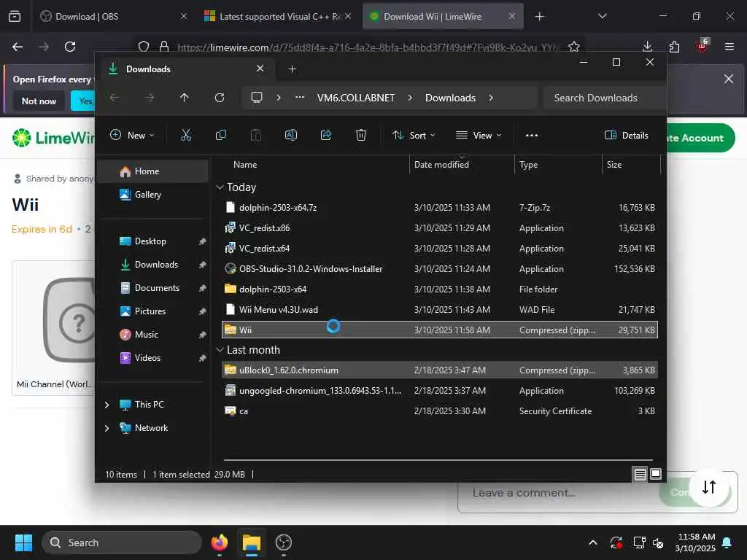The width and height of the screenshot is (747, 560).
Task: Sort by the Name column header
Action: click(x=245, y=165)
